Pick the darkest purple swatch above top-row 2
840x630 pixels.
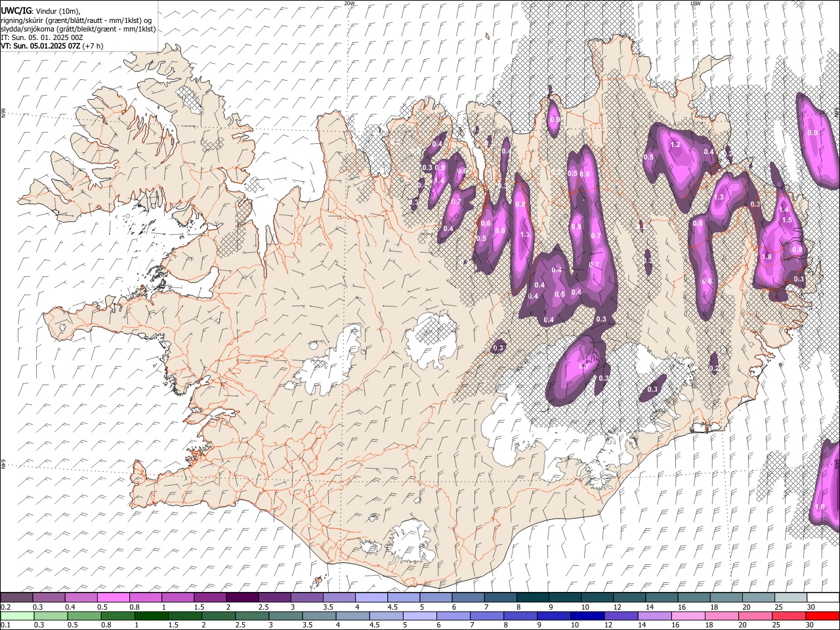pos(242,597)
